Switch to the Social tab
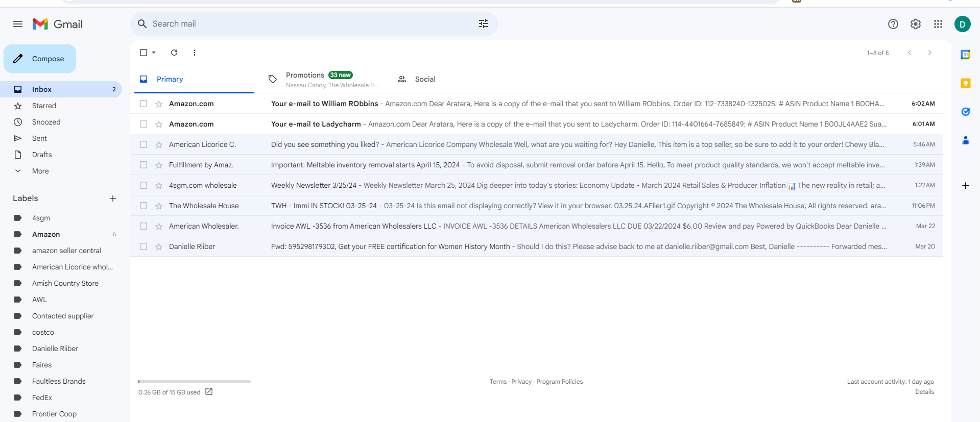This screenshot has width=980, height=422. tap(451, 79)
